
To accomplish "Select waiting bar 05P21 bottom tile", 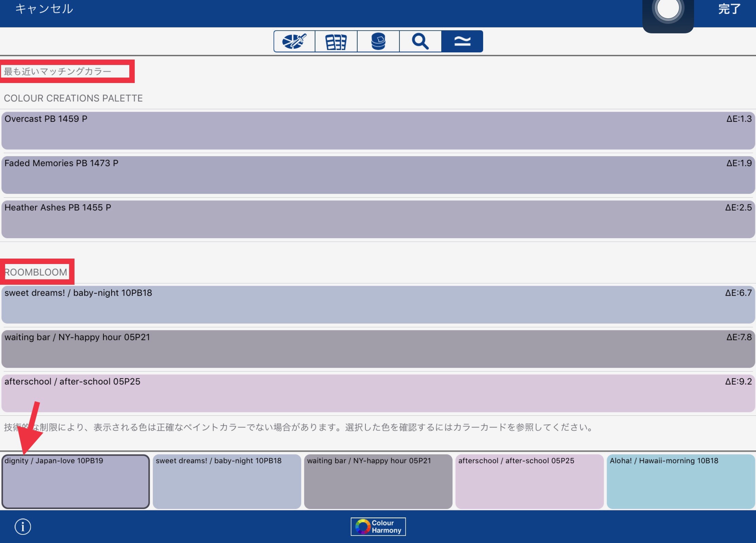I will click(378, 481).
